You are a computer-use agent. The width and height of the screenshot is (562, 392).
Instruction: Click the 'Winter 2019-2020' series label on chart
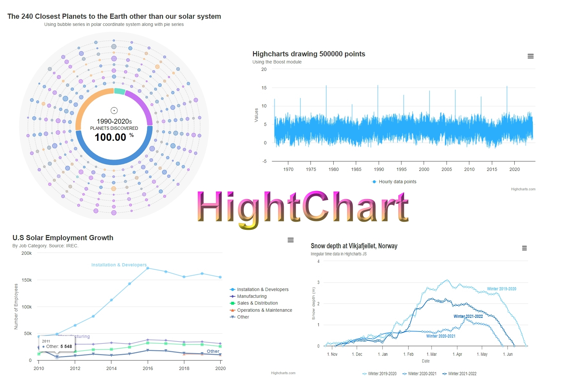point(501,289)
